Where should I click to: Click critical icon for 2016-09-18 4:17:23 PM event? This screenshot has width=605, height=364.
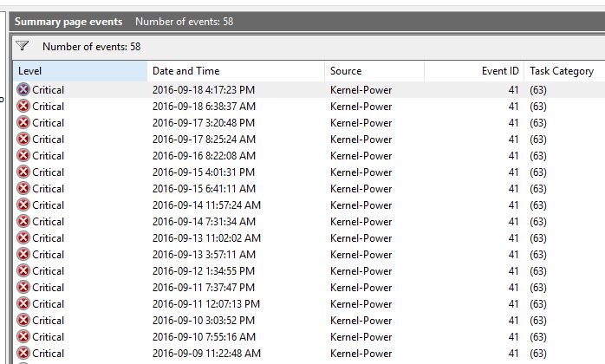(23, 89)
